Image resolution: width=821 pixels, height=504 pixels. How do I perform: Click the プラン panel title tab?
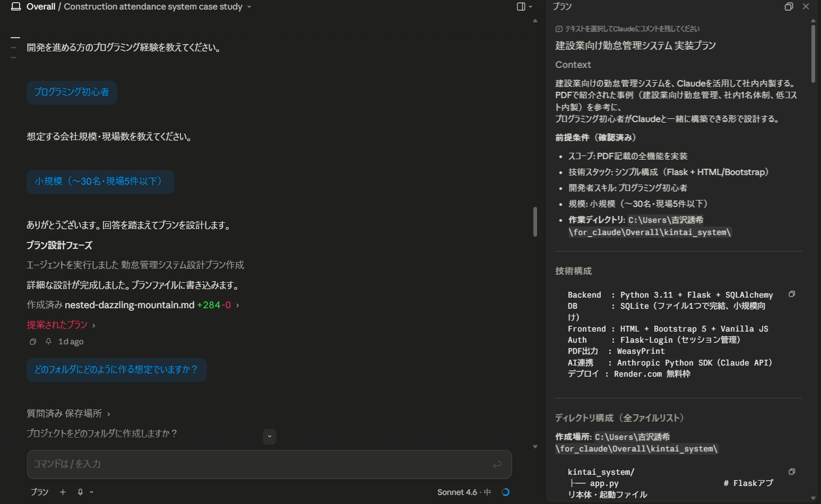tap(562, 6)
